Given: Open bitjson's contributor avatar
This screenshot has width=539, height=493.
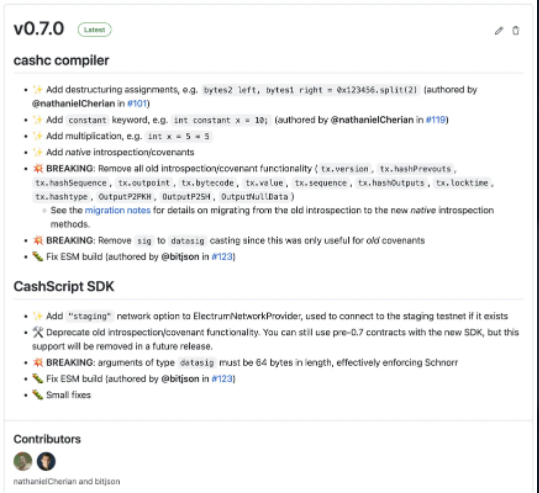Looking at the screenshot, I should click(x=46, y=461).
